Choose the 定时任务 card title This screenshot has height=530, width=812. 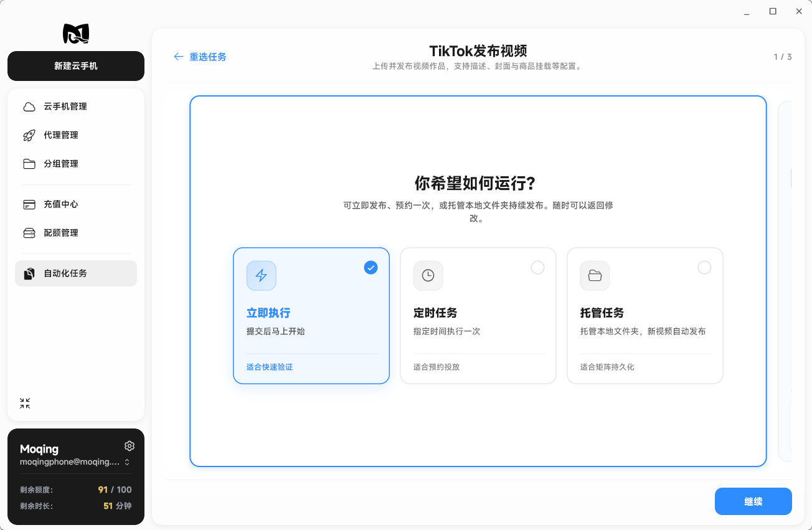coord(435,313)
